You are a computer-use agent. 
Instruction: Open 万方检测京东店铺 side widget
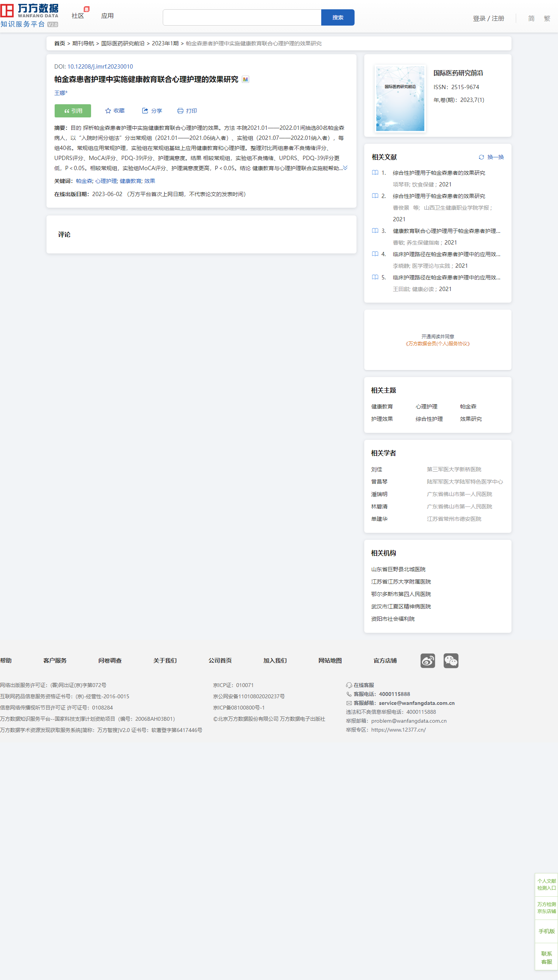click(x=546, y=908)
